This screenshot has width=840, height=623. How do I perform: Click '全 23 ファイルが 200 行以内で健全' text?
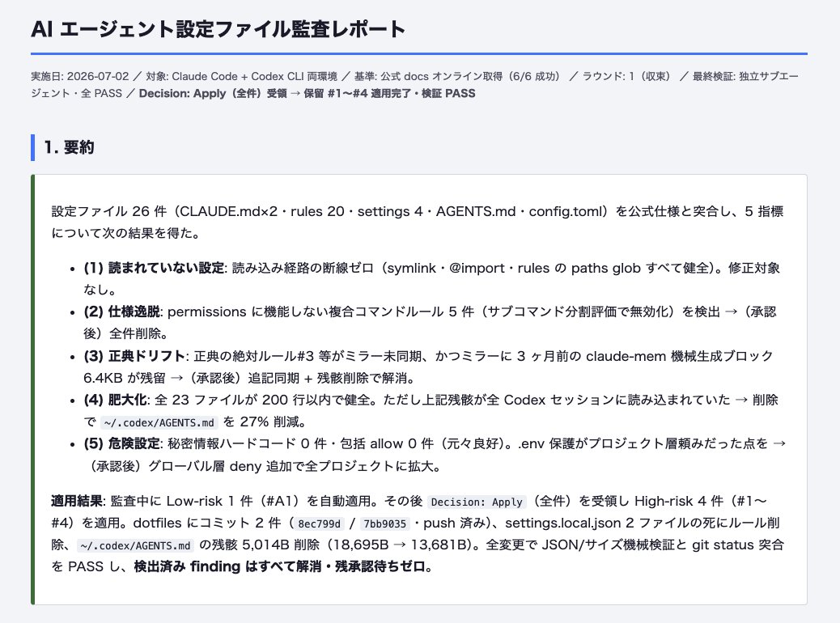(261, 400)
